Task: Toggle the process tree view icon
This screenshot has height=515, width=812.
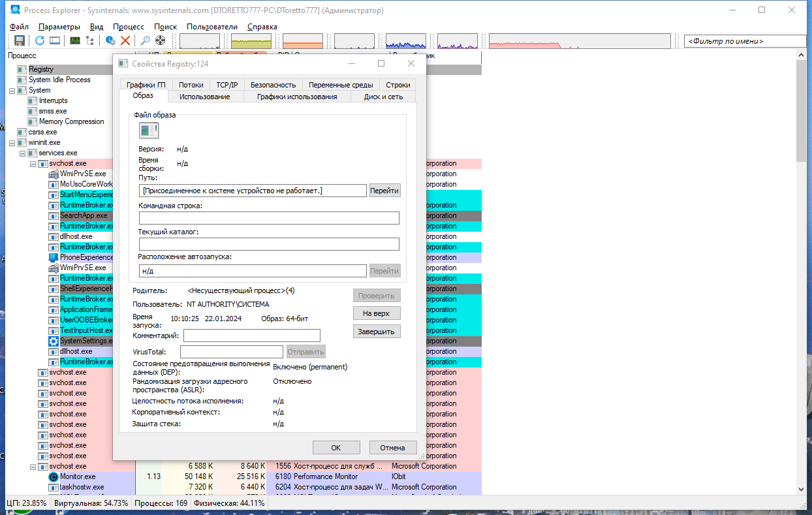Action: [90, 40]
